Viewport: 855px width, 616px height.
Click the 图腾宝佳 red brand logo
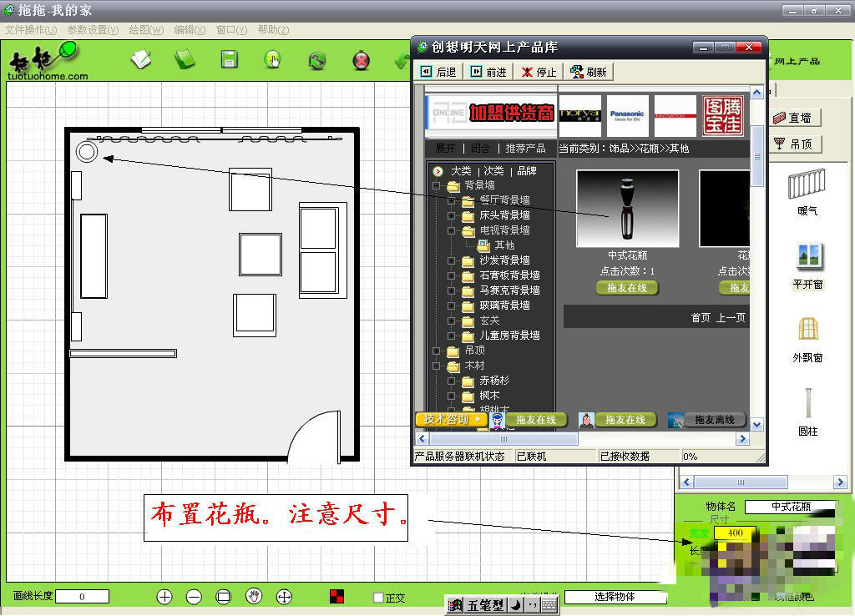pos(722,115)
